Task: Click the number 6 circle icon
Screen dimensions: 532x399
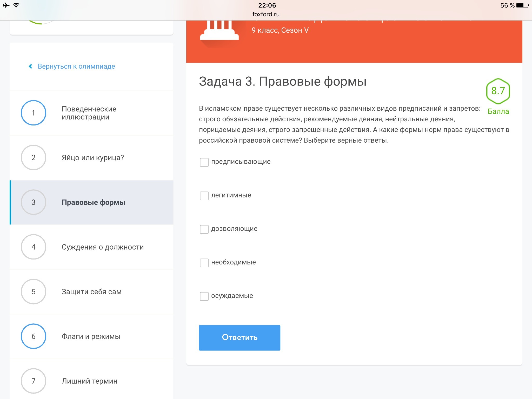Action: click(34, 336)
